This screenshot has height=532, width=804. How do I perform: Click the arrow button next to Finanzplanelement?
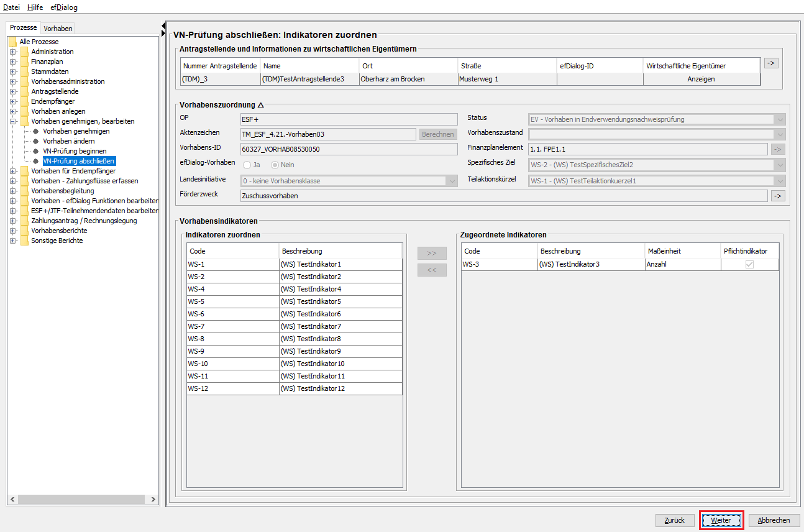pyautogui.click(x=778, y=149)
